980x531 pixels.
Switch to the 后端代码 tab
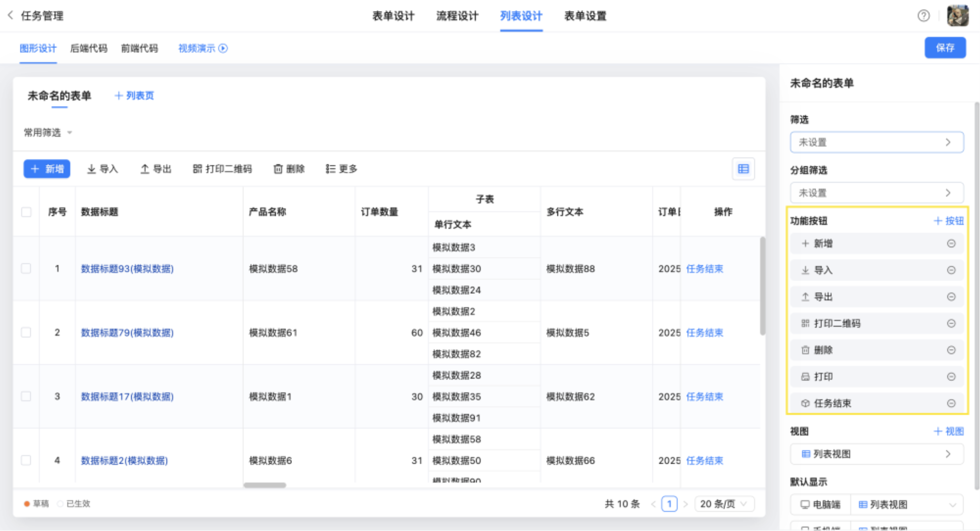pyautogui.click(x=89, y=48)
